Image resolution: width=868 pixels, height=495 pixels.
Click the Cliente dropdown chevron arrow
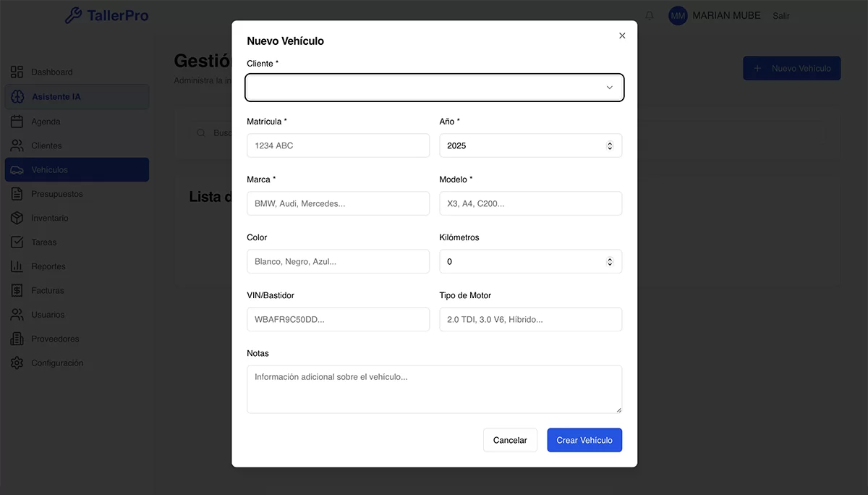tap(610, 88)
